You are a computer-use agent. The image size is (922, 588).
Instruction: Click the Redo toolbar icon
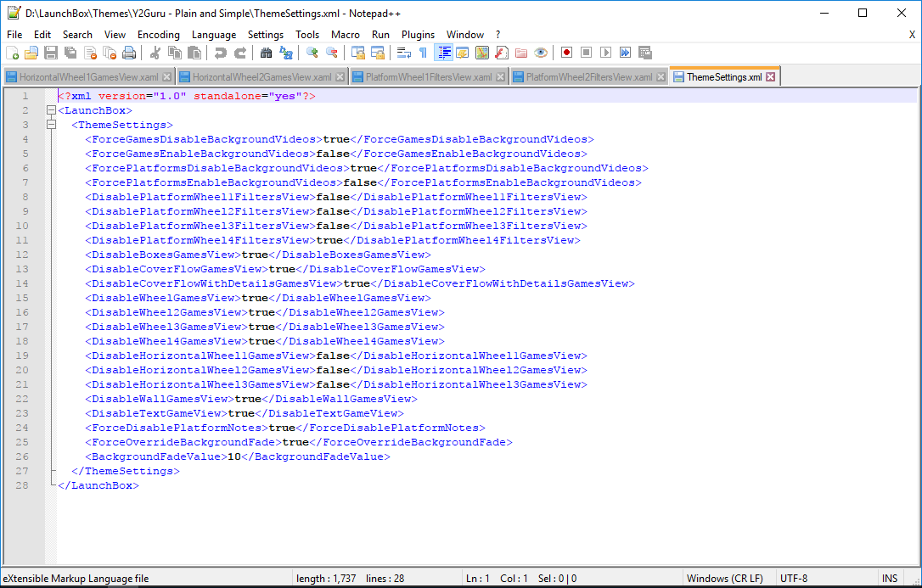pos(240,53)
